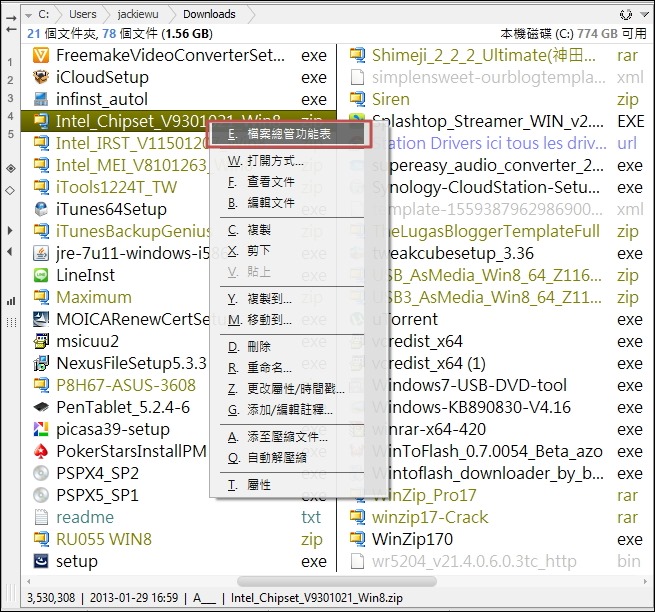The width and height of the screenshot is (655, 612).
Task: Click the Shimeji_2_2_2_Ultimate rar icon
Action: click(x=357, y=55)
